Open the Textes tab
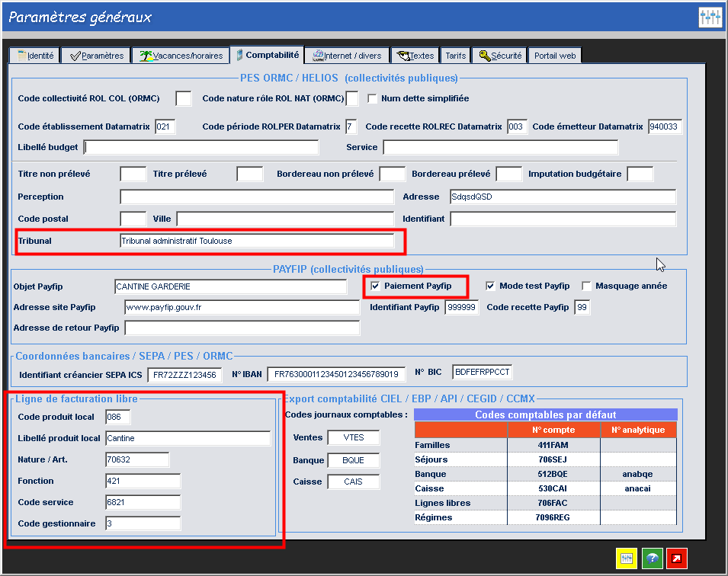Image resolution: width=728 pixels, height=576 pixels. point(415,56)
